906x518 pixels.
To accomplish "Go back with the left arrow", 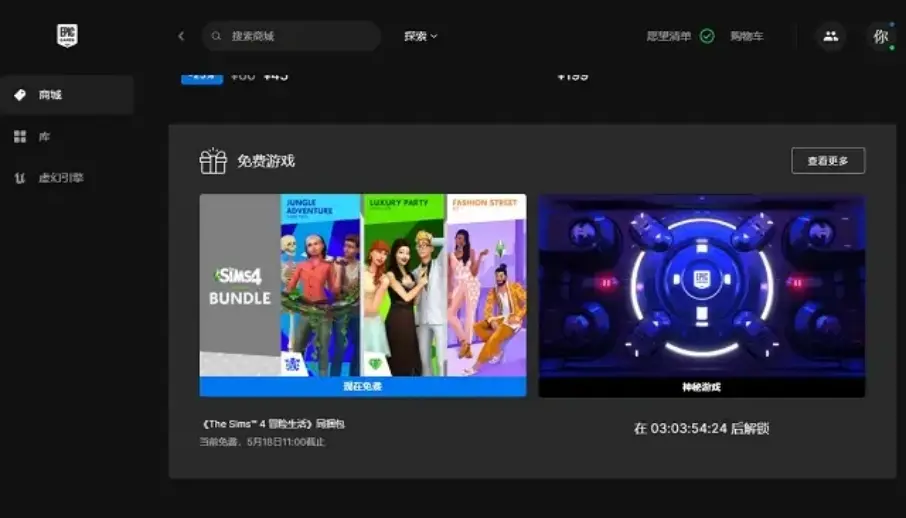I will click(181, 36).
